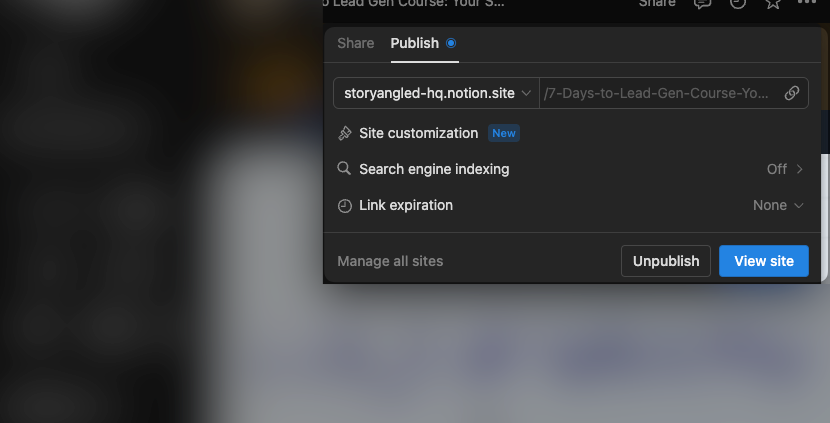Open page history clock icon in top bar

point(738,3)
